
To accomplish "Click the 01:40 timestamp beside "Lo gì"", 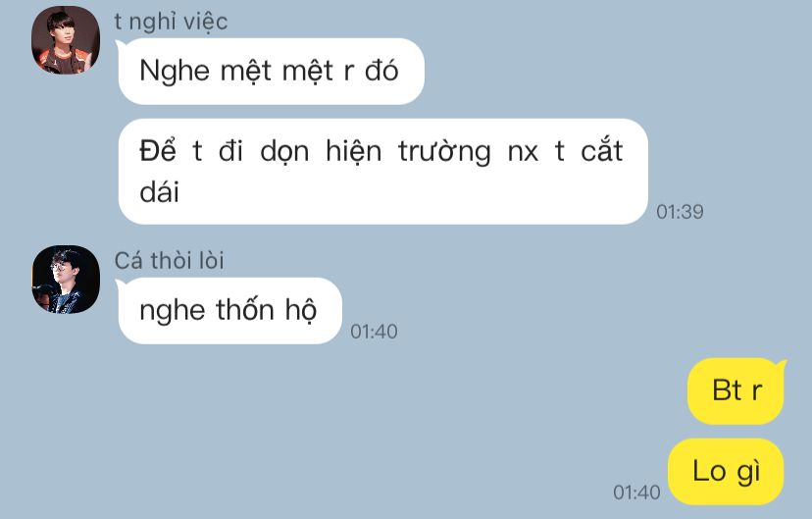I will tap(636, 493).
